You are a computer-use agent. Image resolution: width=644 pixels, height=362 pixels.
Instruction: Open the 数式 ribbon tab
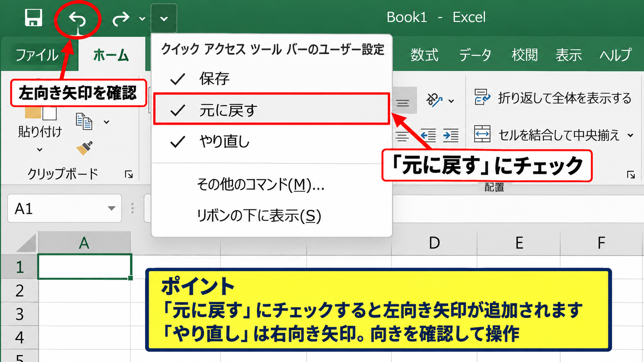(424, 55)
